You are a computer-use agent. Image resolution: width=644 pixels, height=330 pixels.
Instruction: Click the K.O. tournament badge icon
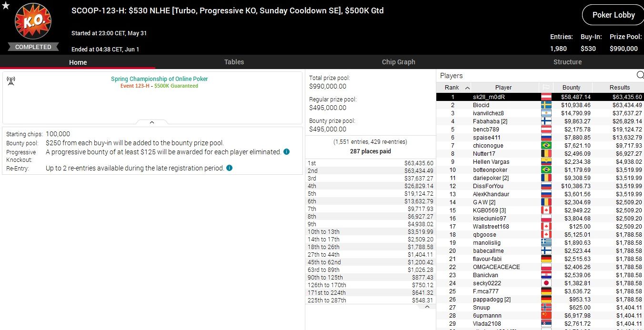coord(33,22)
